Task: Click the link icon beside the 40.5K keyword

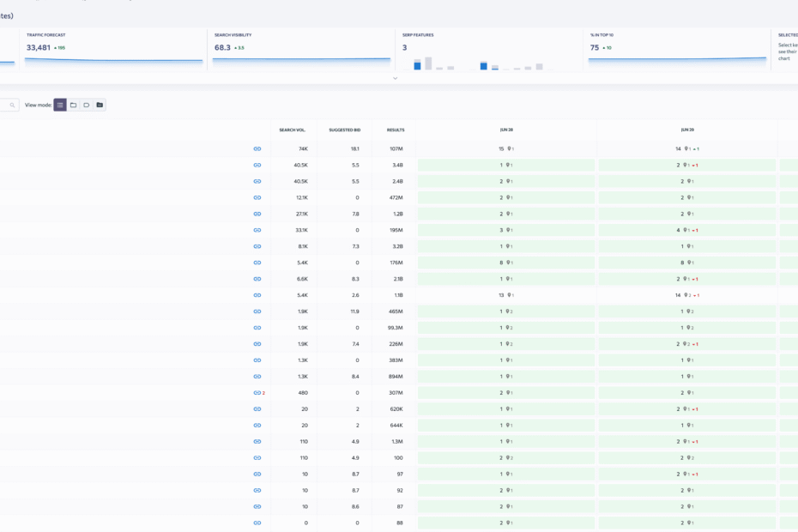Action: 257,164
